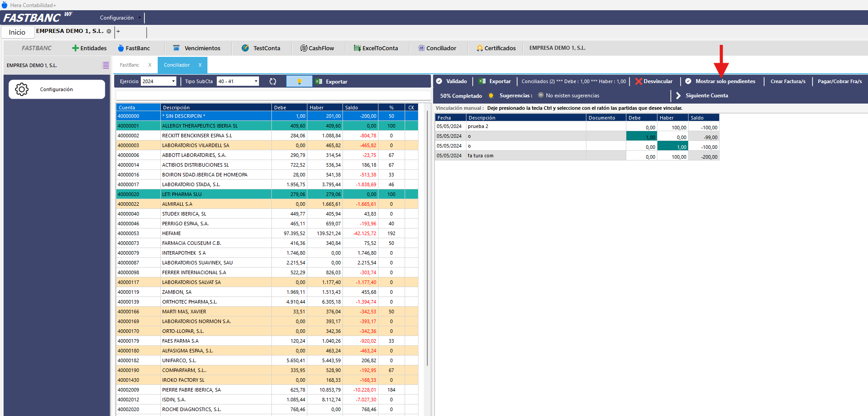The height and width of the screenshot is (416, 868).
Task: Click the Documento column header
Action: click(x=606, y=118)
